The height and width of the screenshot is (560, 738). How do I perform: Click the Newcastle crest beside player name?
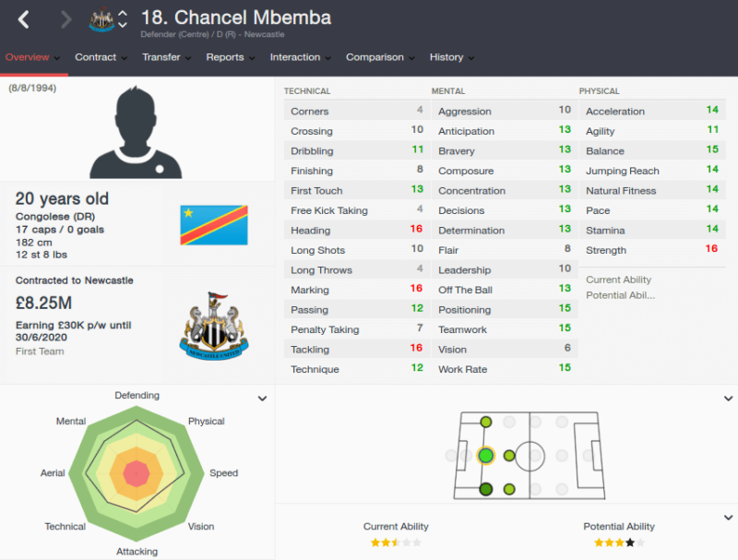[101, 19]
